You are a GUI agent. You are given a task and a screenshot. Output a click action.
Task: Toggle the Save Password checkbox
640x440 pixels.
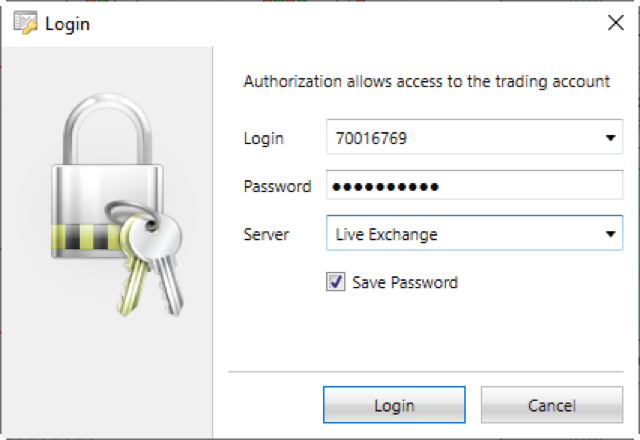(336, 282)
